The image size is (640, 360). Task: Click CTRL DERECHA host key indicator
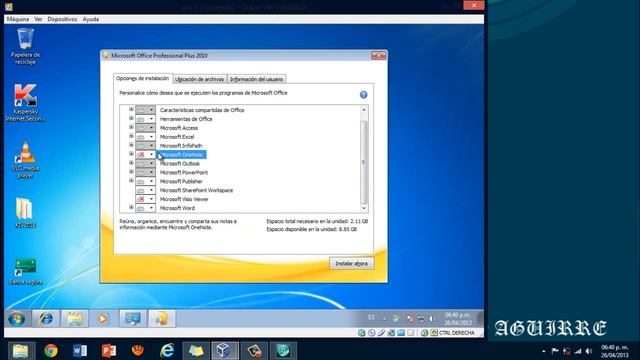point(457,333)
